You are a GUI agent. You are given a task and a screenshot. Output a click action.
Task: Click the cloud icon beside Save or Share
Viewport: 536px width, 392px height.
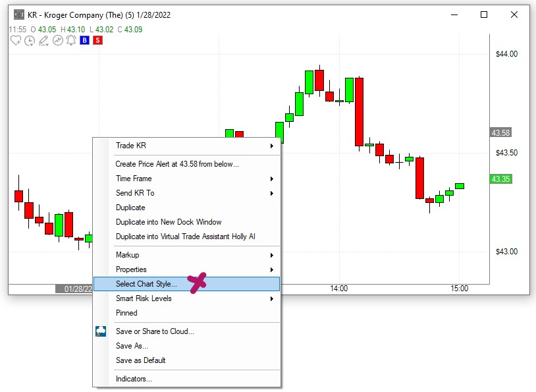(101, 331)
